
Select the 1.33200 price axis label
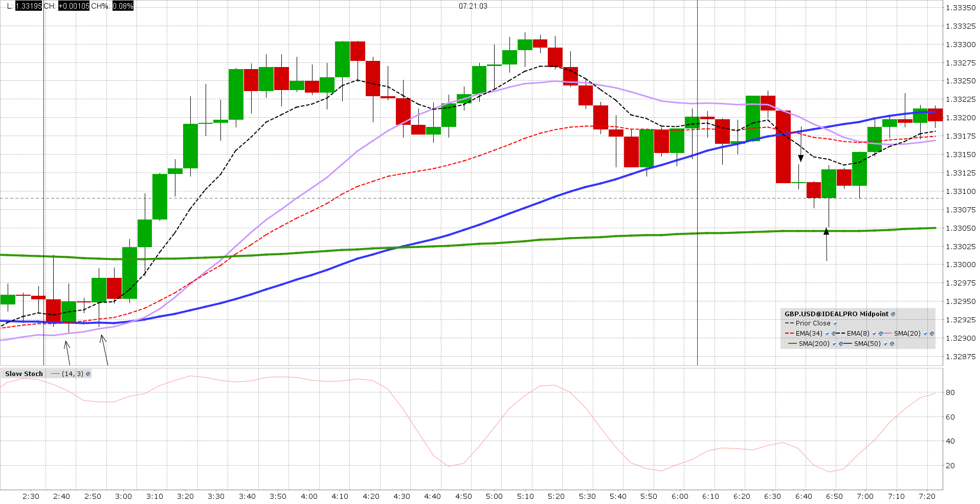coord(960,118)
